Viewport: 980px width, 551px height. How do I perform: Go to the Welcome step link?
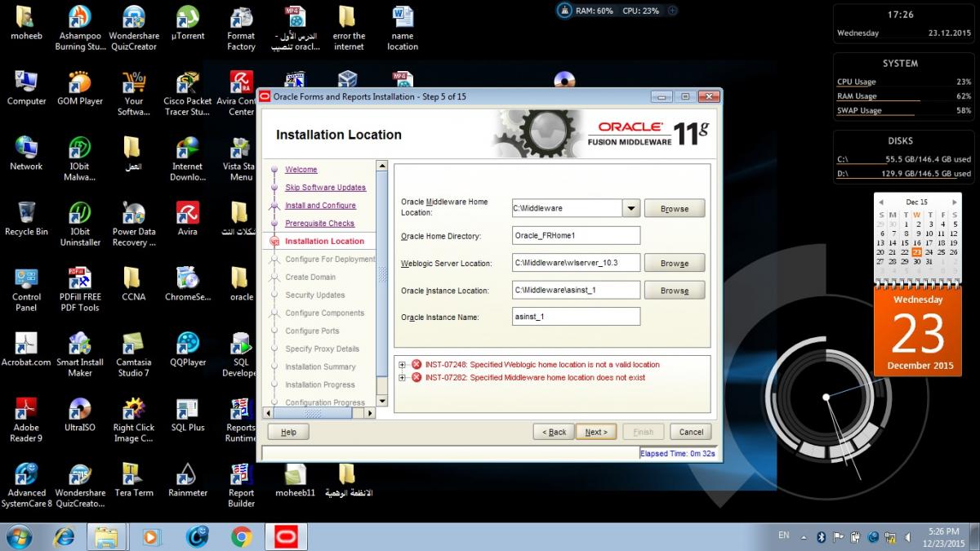tap(301, 170)
